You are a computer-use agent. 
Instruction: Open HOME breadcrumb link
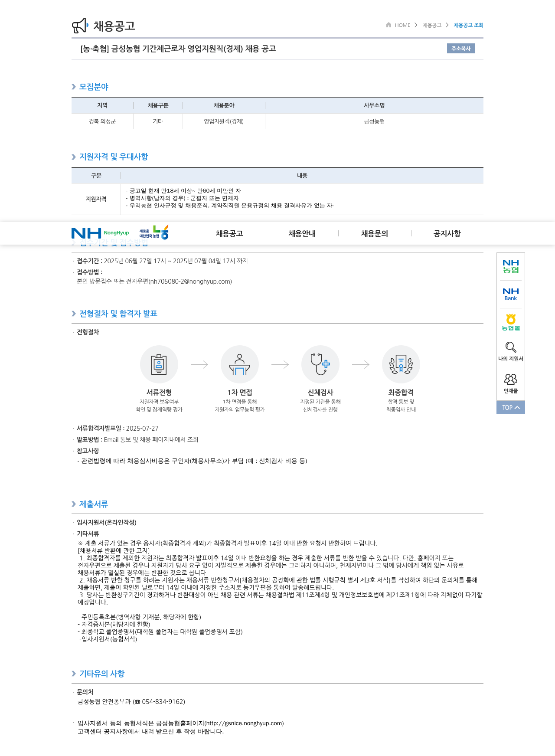pos(402,25)
